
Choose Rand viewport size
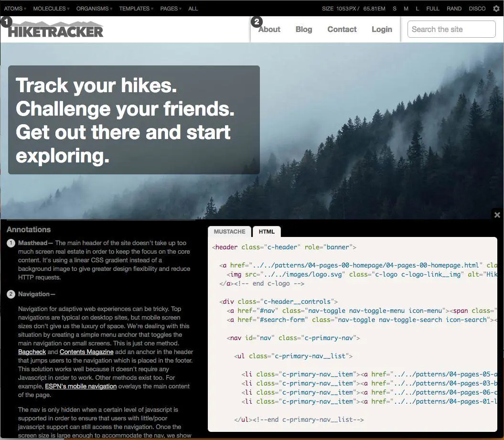pyautogui.click(x=454, y=9)
